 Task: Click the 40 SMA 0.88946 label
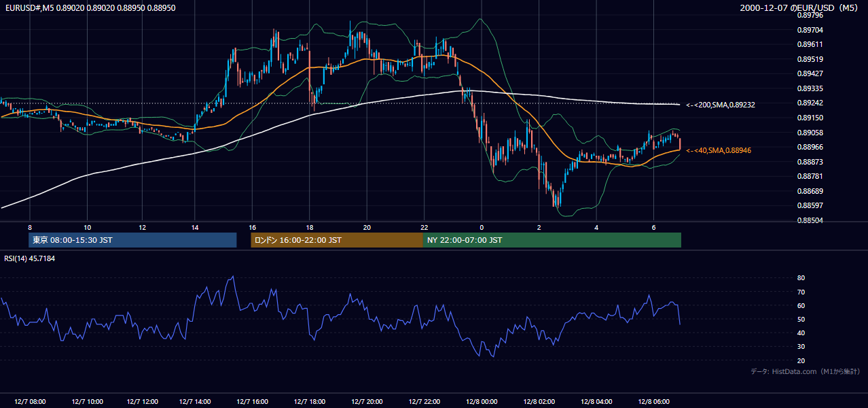[720, 150]
